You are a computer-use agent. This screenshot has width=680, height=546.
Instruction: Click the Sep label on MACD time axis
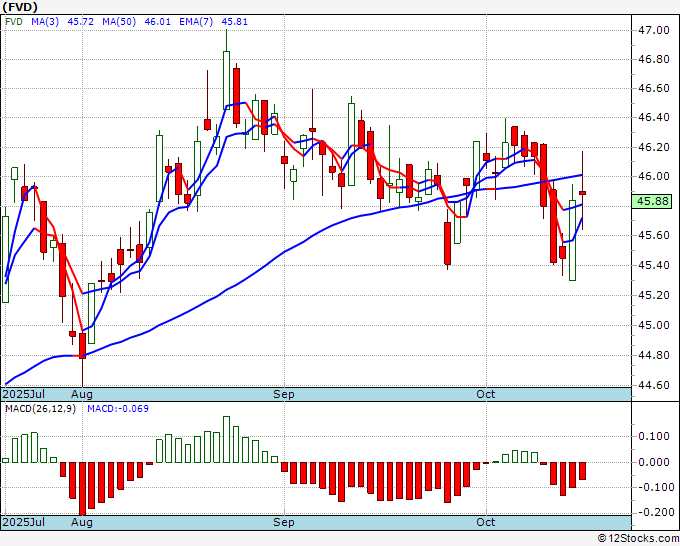pyautogui.click(x=284, y=523)
